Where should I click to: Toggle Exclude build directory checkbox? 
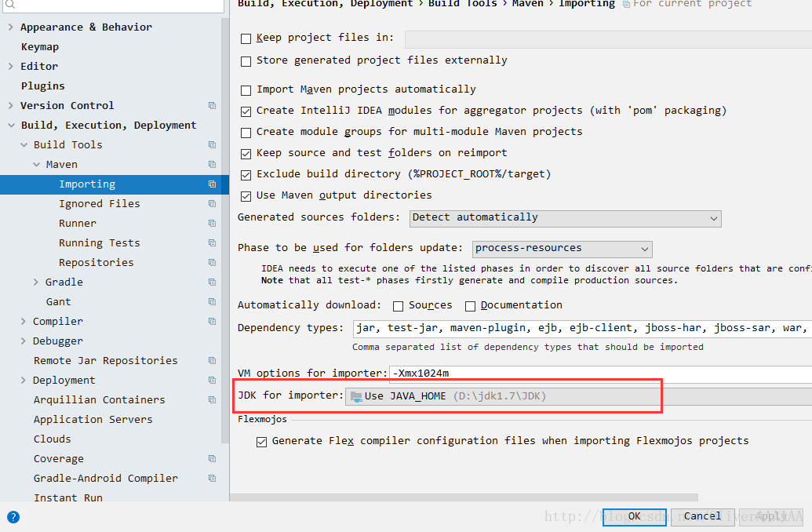[x=246, y=175]
